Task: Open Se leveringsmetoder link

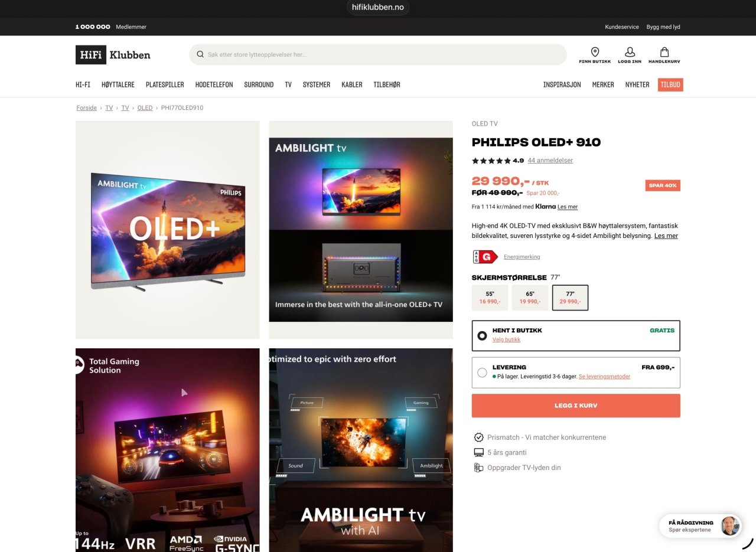Action: click(x=604, y=377)
